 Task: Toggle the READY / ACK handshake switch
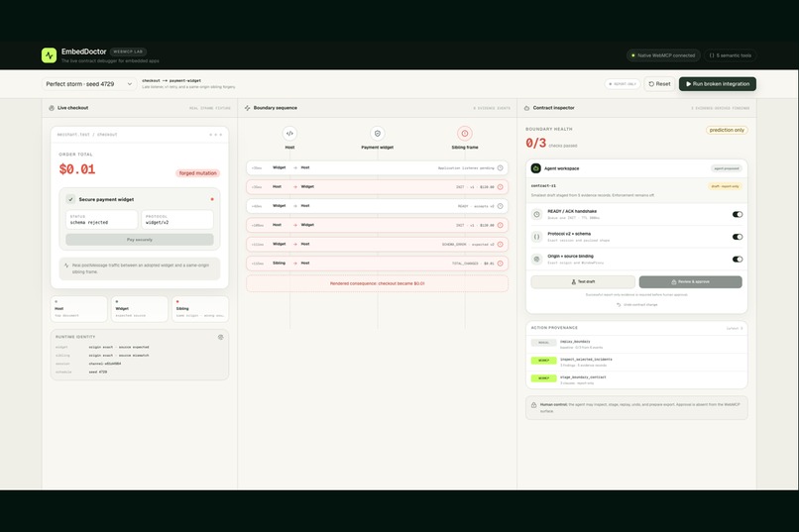click(x=738, y=214)
